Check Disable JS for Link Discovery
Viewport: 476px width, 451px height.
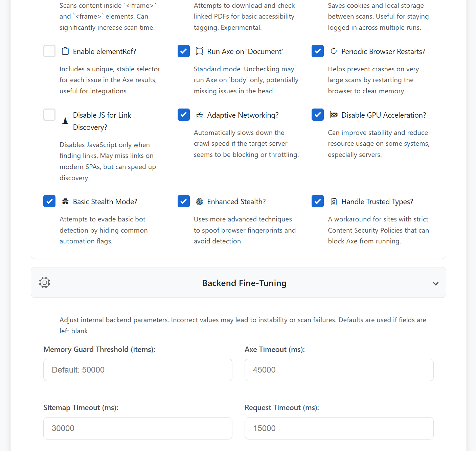pyautogui.click(x=49, y=115)
